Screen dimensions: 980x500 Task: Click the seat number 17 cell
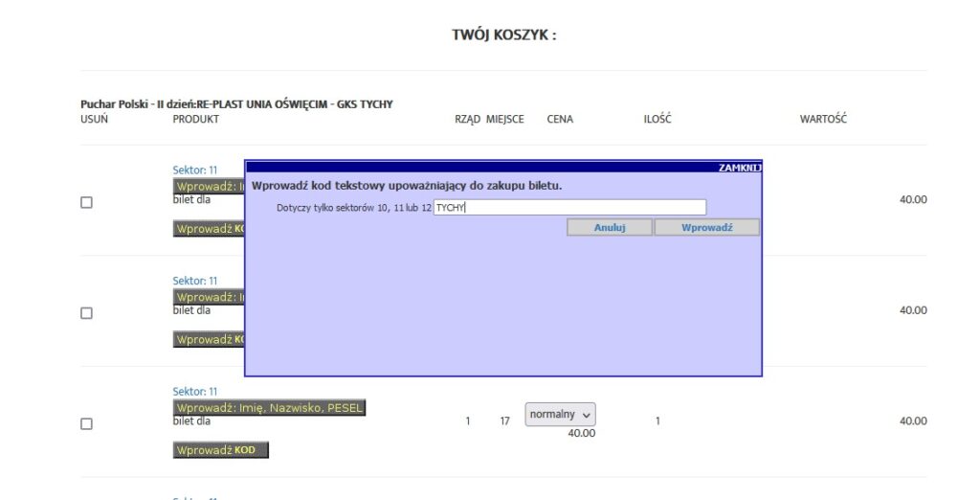(505, 421)
